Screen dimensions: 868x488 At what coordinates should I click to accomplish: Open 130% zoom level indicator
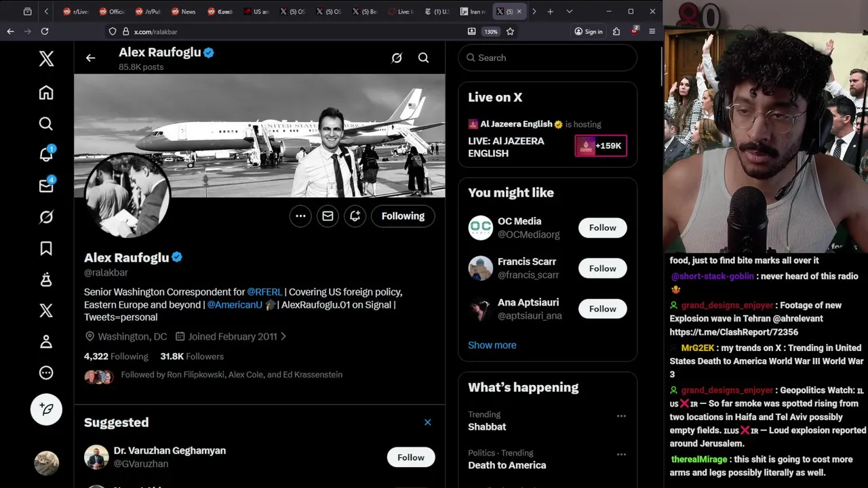coord(490,31)
